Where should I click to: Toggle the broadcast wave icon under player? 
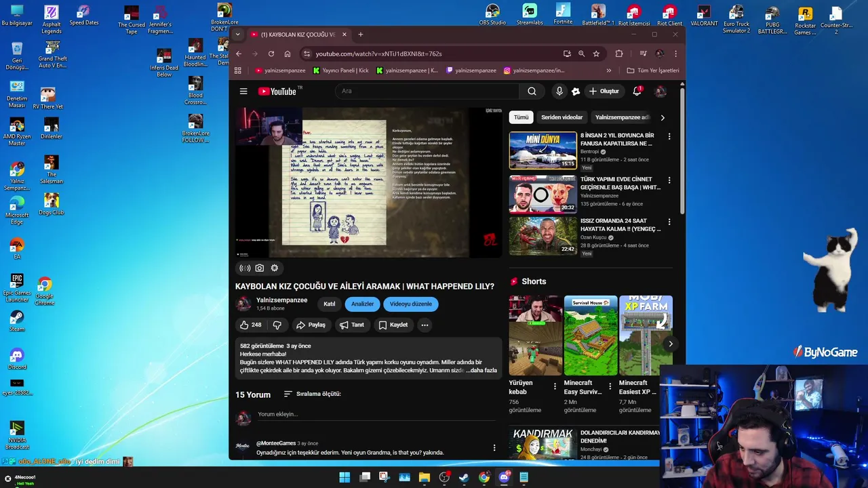coord(245,268)
